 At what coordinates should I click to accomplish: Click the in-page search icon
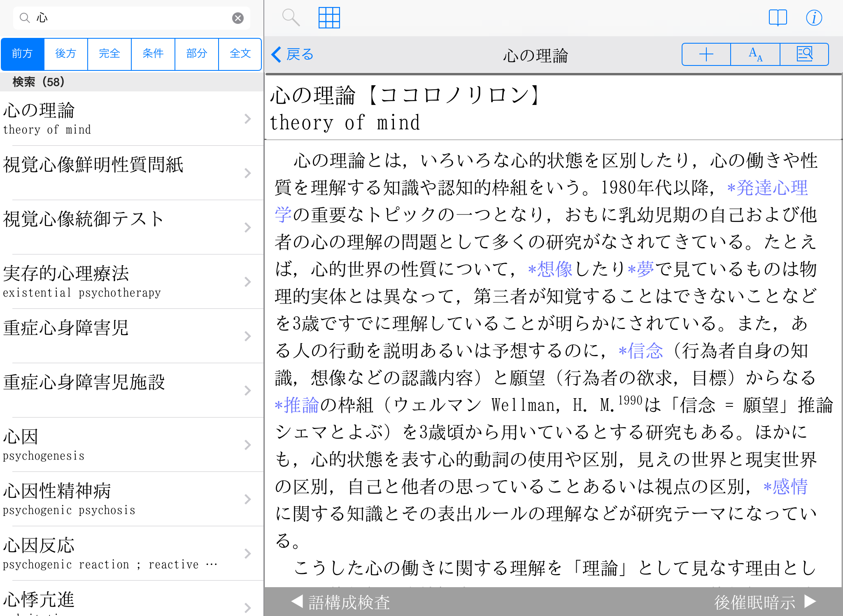(x=804, y=54)
